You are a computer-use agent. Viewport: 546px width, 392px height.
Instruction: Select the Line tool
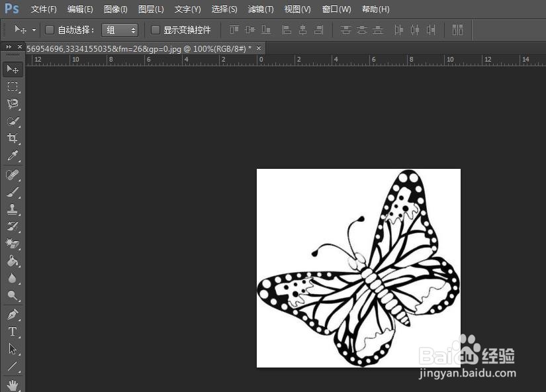tap(13, 366)
